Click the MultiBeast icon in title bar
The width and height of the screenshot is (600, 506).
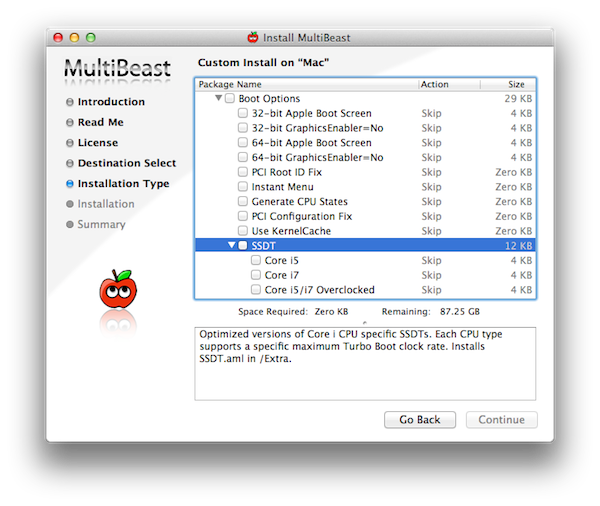click(253, 37)
